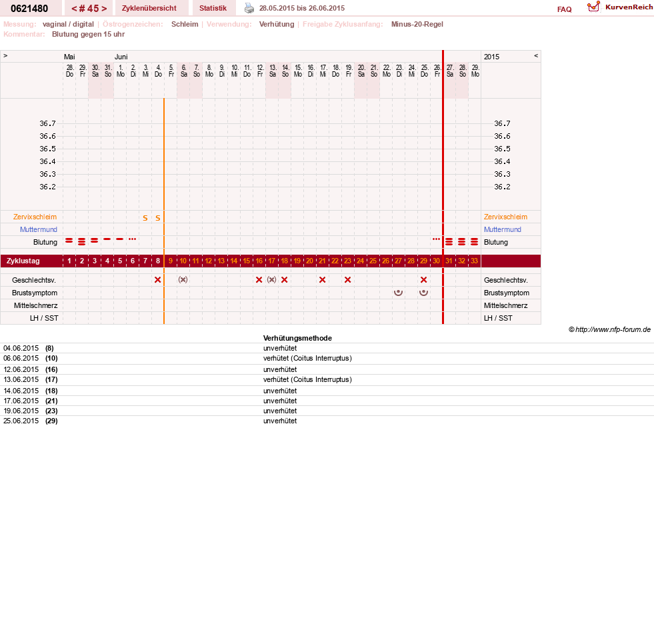Click the heavy bleeding icon on cycle day 32
The height and width of the screenshot is (644, 654).
[x=462, y=241]
